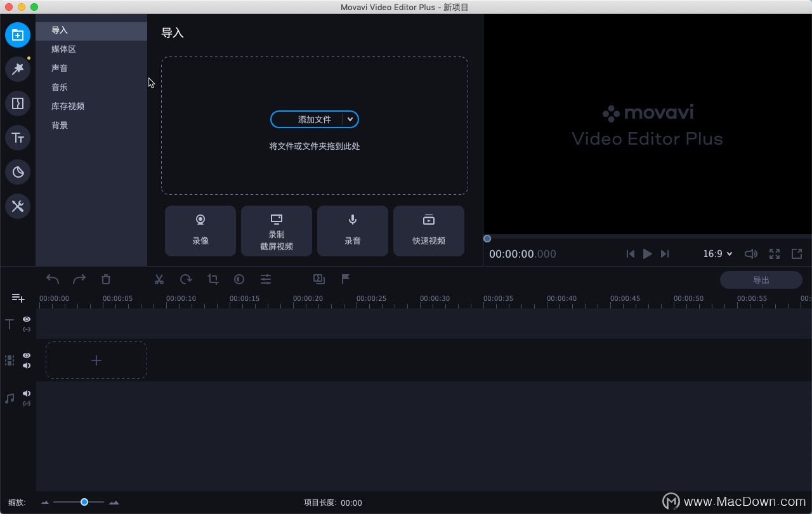Image resolution: width=812 pixels, height=514 pixels.
Task: Open the Transitions panel icon
Action: pyautogui.click(x=18, y=103)
